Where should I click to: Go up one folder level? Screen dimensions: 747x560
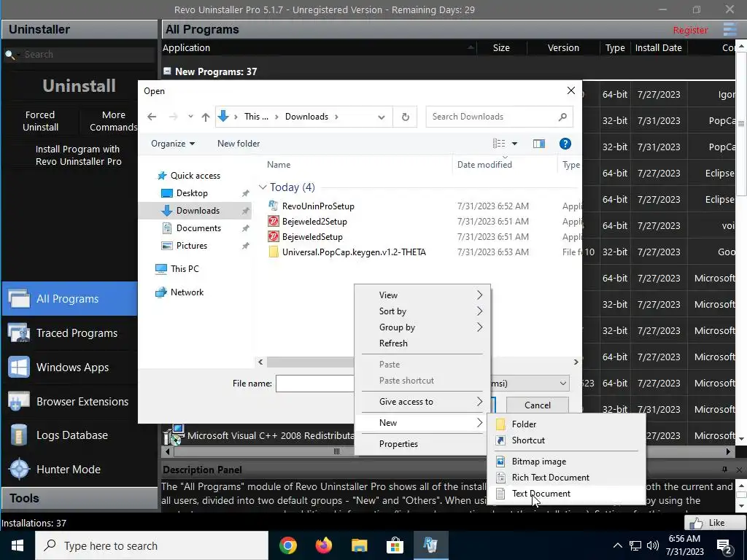205,117
